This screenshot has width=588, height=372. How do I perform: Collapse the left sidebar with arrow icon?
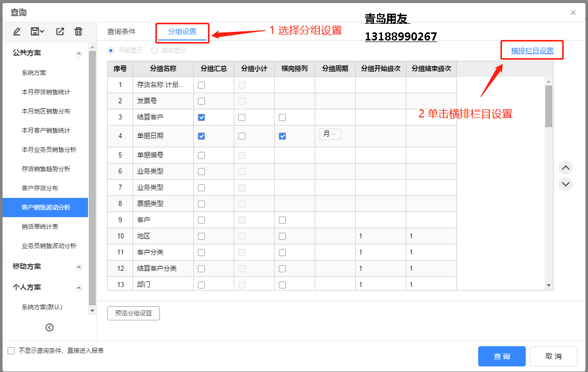pos(50,327)
